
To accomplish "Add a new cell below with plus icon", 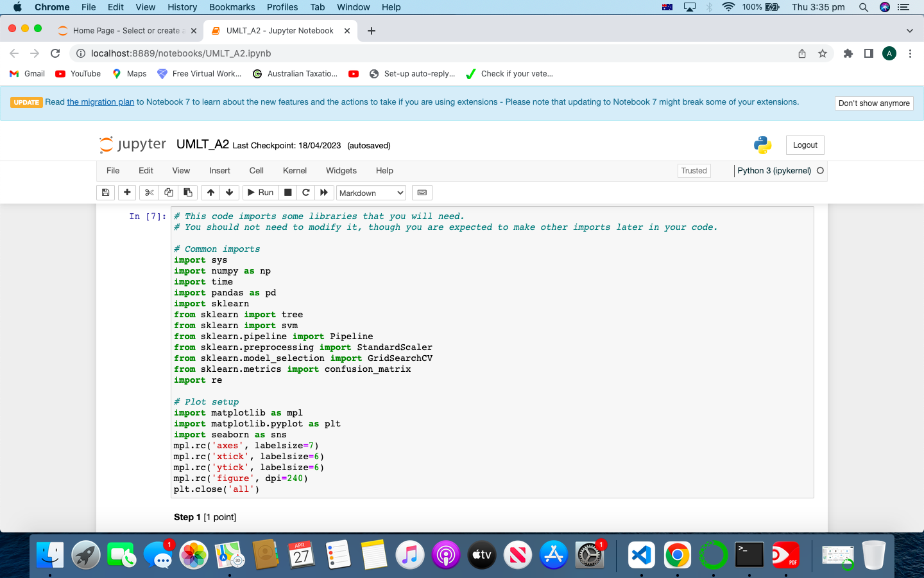I will click(126, 192).
